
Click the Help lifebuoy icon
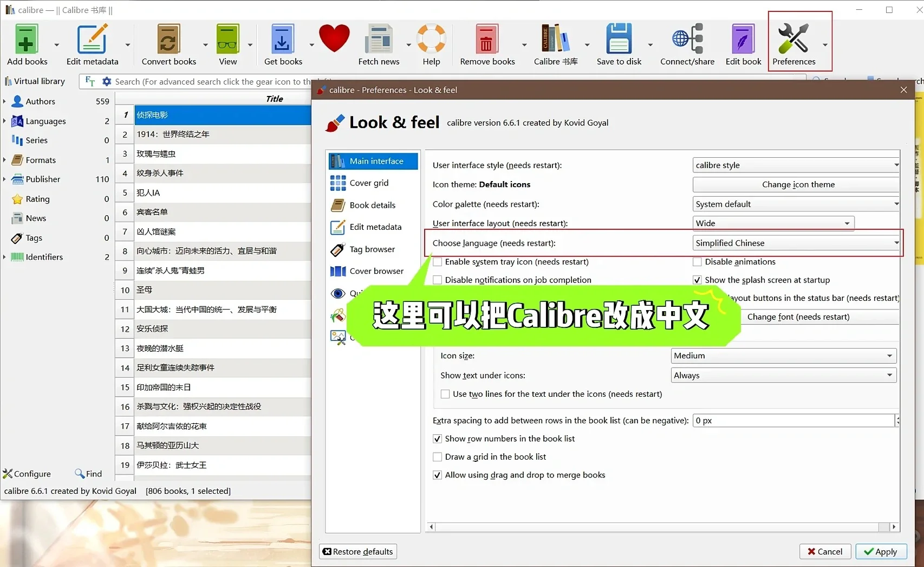click(x=431, y=38)
